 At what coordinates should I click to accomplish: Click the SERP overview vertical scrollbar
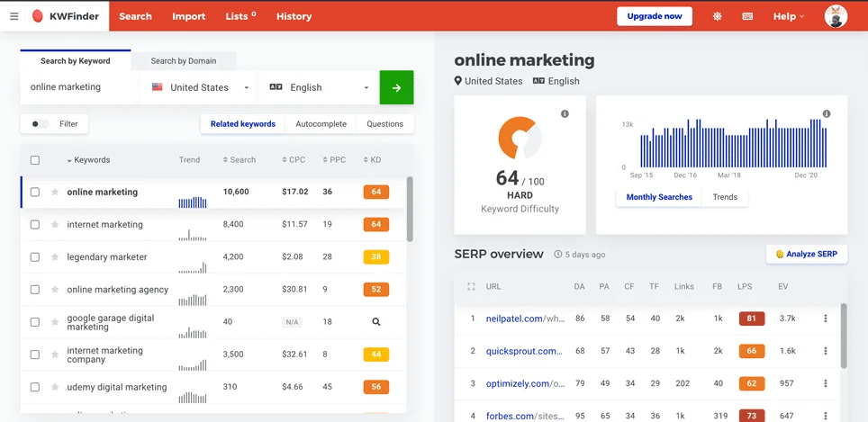[844, 335]
